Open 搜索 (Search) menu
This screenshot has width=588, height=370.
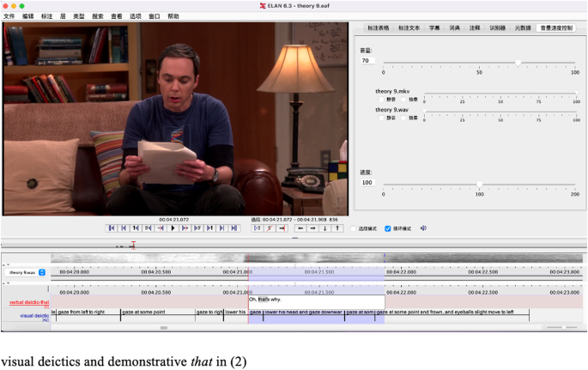tap(98, 16)
